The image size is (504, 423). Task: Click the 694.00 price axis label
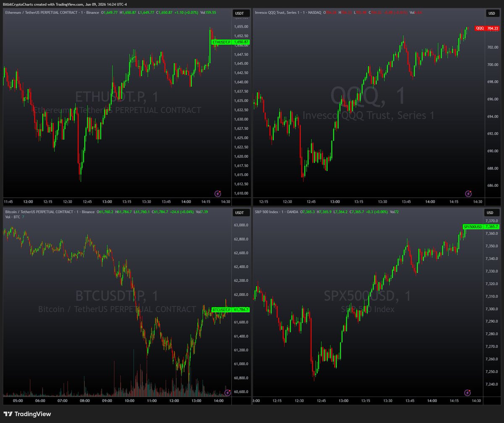click(492, 116)
